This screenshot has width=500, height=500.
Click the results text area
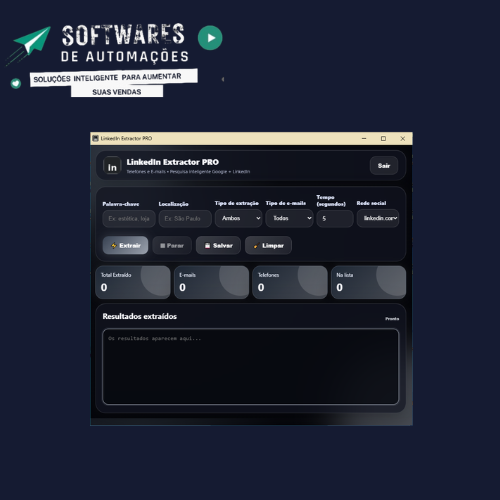pyautogui.click(x=251, y=367)
